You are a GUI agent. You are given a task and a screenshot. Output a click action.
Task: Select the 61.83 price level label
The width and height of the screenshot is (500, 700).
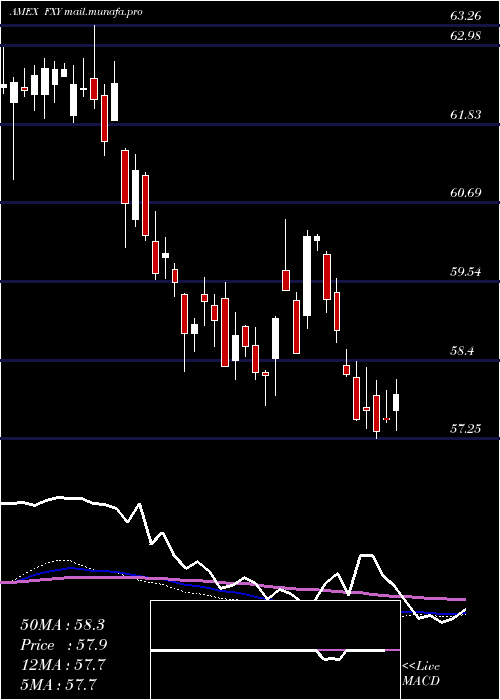pyautogui.click(x=466, y=115)
